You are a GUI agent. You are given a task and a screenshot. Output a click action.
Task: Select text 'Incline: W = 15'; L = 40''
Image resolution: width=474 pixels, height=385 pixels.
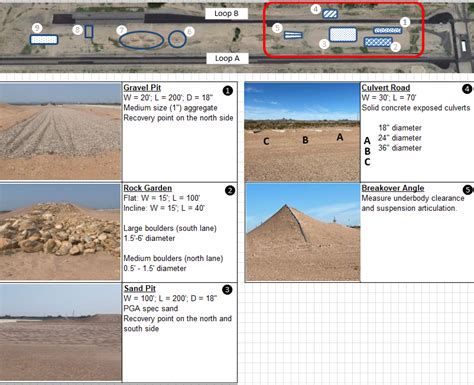164,208
